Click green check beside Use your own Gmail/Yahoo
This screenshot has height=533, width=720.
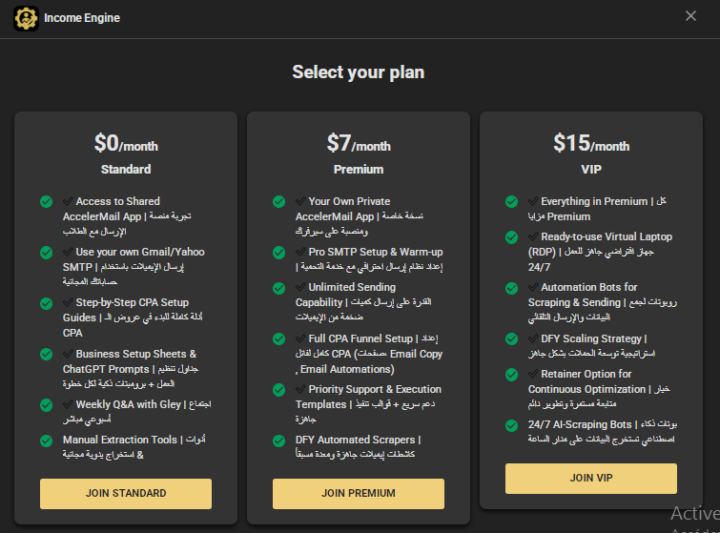tap(46, 253)
